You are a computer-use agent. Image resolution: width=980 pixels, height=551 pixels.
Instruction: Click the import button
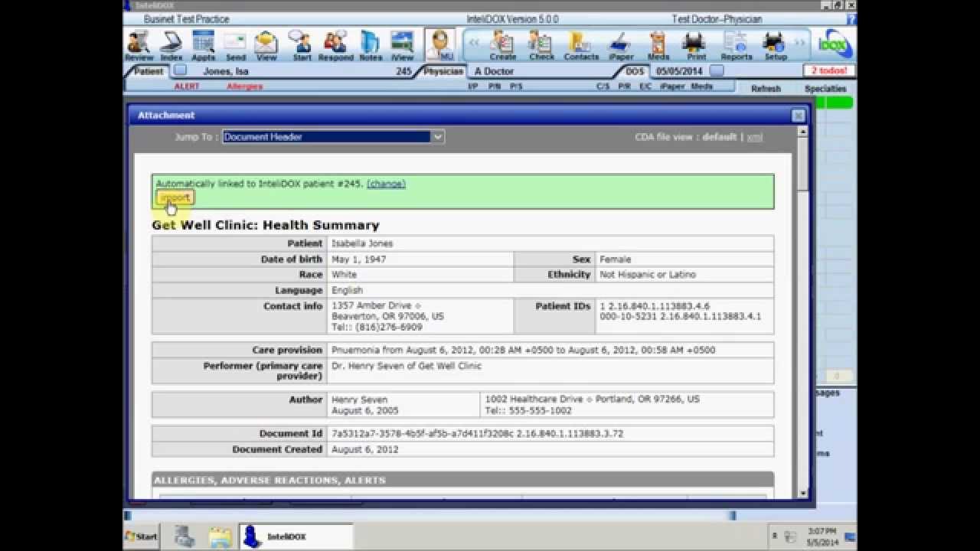(175, 197)
